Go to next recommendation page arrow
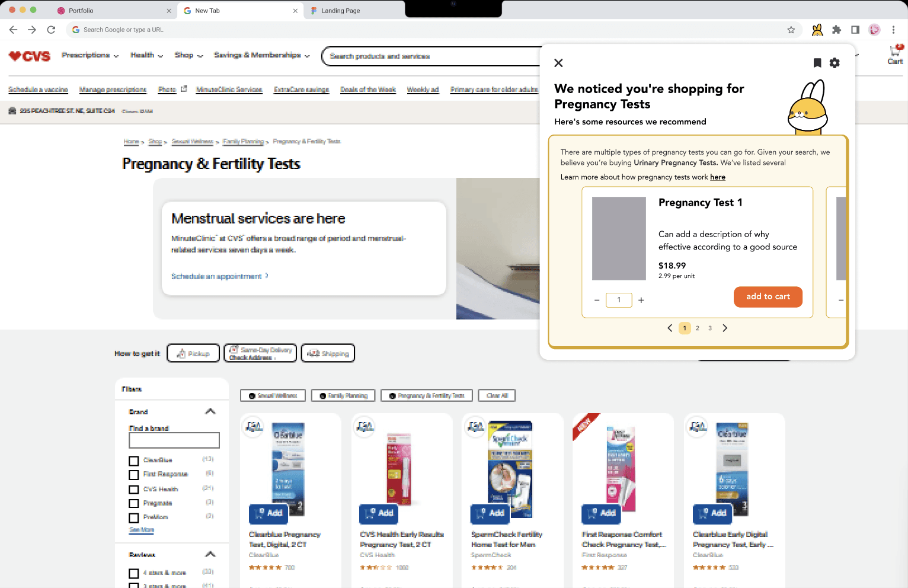 coord(724,328)
